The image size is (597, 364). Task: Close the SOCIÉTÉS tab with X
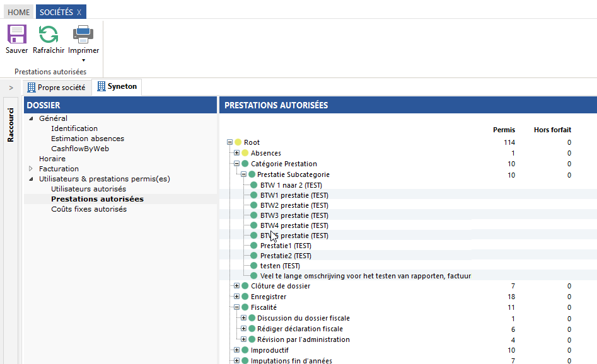click(x=79, y=12)
